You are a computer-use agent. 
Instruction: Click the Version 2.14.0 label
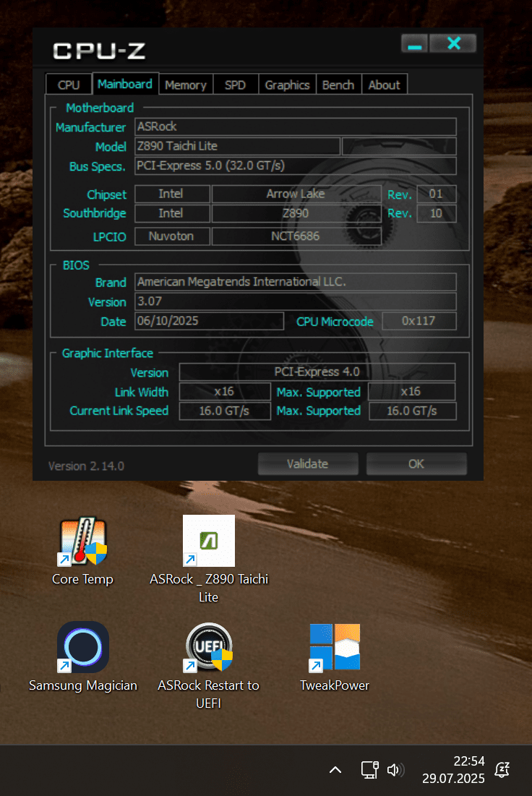86,466
